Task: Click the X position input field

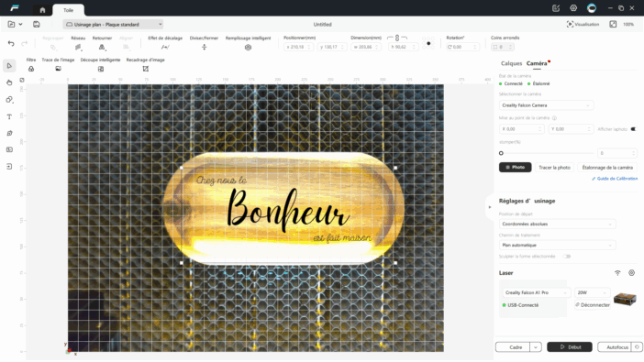Action: coord(298,48)
